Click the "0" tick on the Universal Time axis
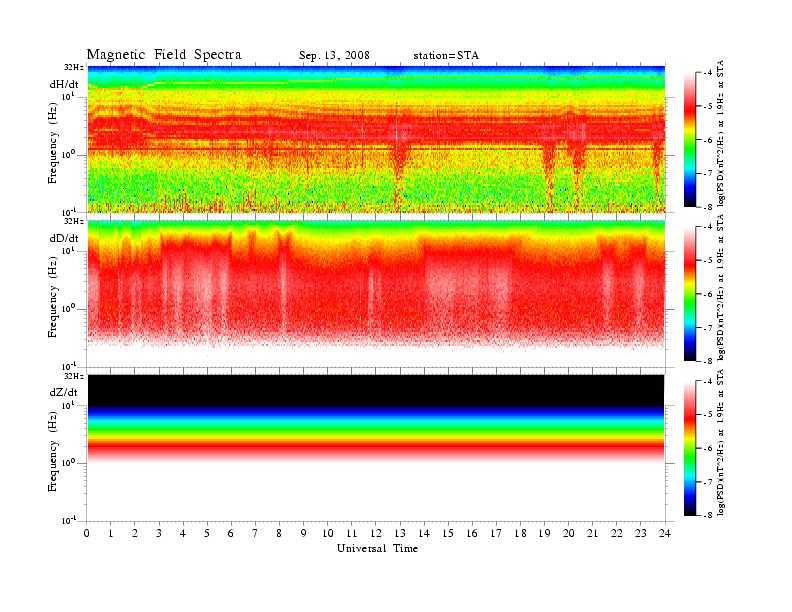 click(x=87, y=533)
